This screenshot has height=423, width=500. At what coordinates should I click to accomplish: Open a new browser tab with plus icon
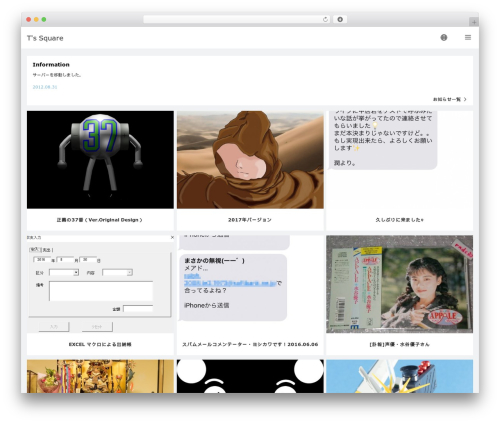point(474,22)
